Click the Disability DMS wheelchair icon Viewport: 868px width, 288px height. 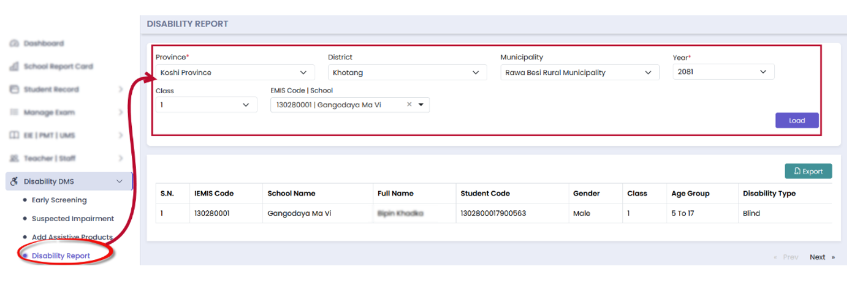(x=13, y=181)
